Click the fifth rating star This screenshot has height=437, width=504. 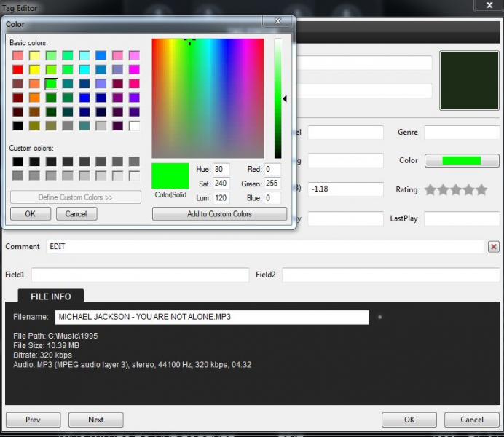[x=481, y=189]
